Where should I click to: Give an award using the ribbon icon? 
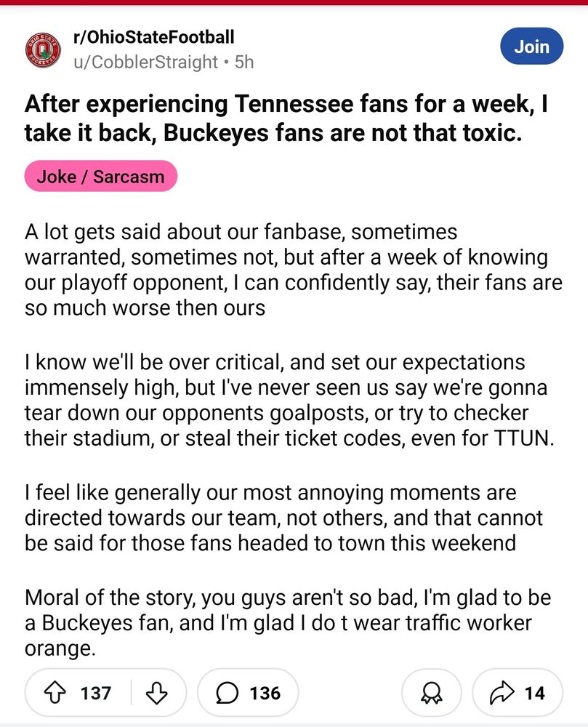click(x=431, y=693)
